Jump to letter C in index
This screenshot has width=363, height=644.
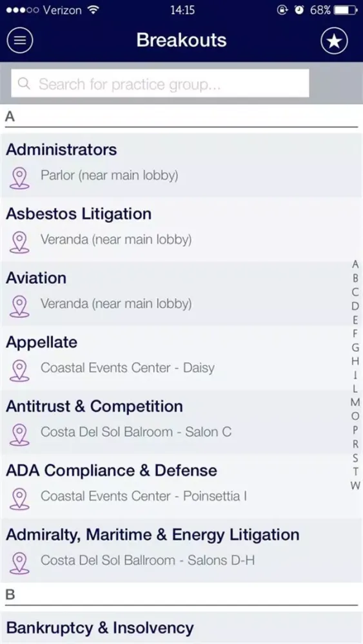coord(355,292)
